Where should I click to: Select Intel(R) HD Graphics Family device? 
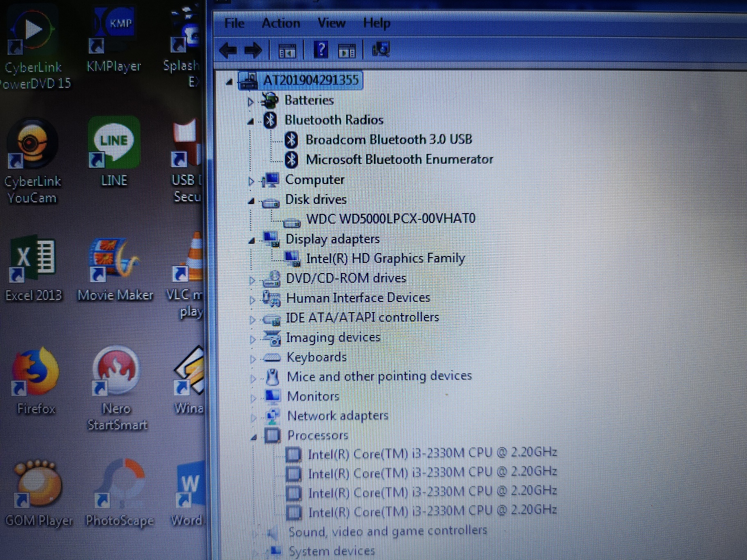click(385, 258)
